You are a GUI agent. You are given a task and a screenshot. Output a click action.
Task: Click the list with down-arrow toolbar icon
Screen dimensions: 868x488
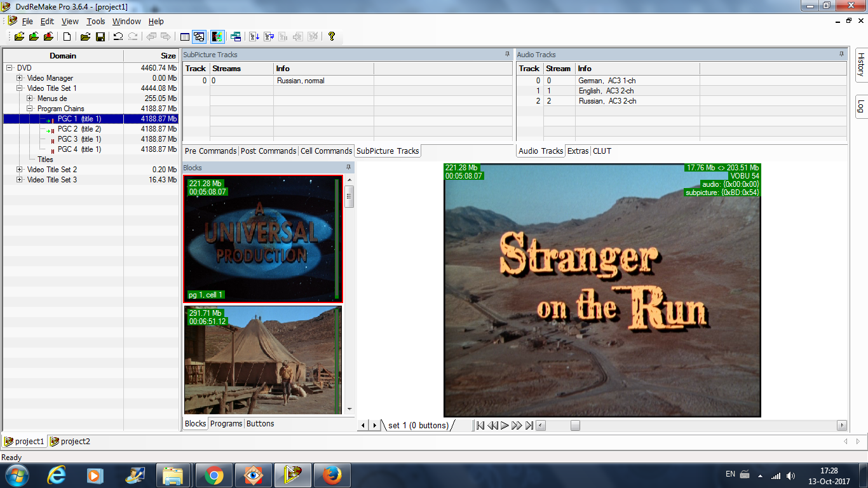coord(254,37)
